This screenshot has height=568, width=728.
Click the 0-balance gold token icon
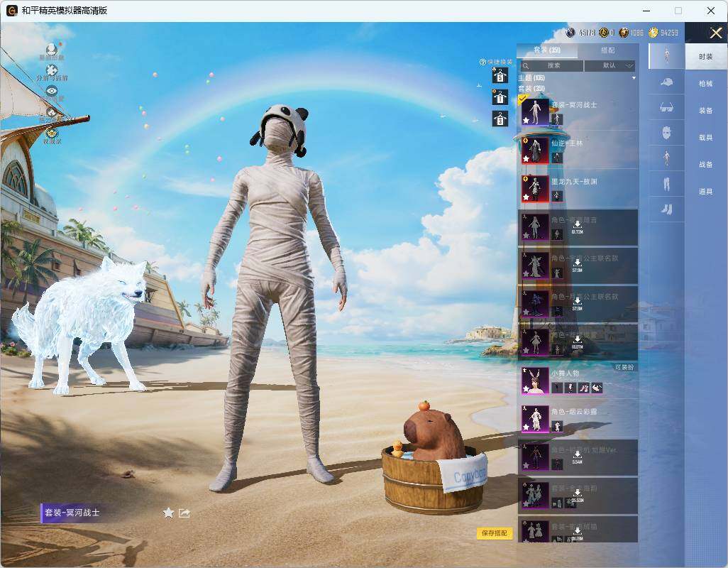point(604,33)
